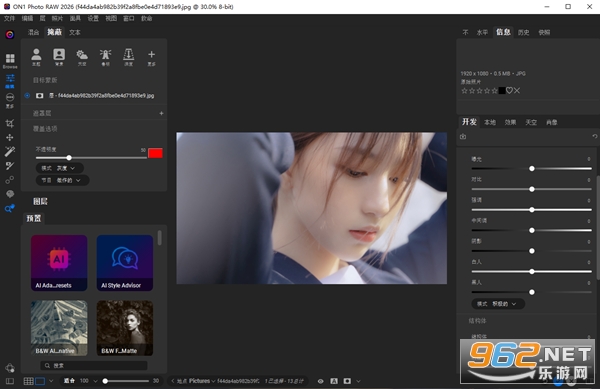
Task: Choose the Depth mask icon
Action: pyautogui.click(x=129, y=54)
